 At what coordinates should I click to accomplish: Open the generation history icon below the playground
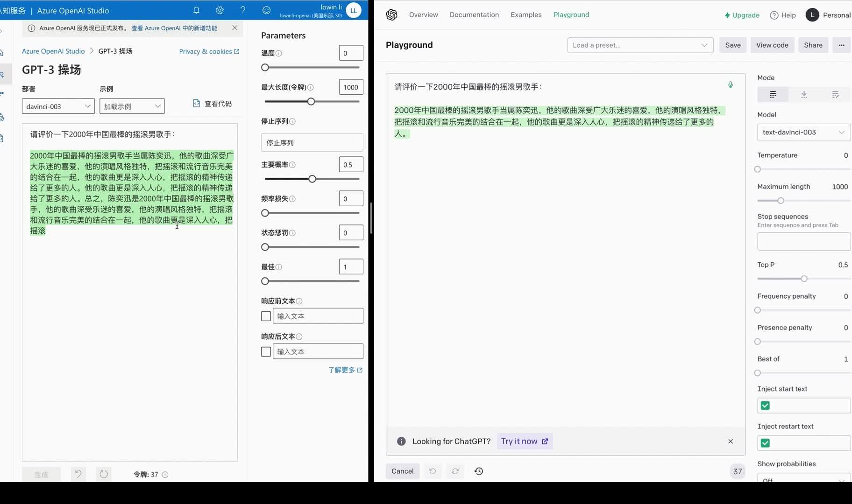coord(478,471)
